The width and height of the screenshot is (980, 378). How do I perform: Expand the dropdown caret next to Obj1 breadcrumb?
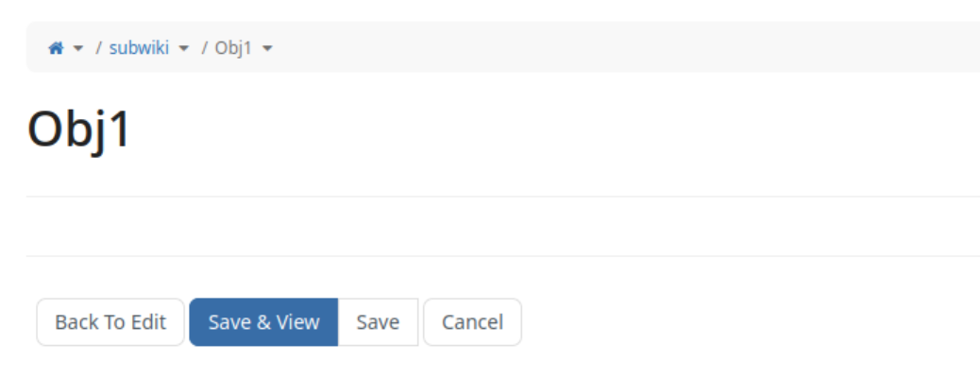(x=267, y=48)
